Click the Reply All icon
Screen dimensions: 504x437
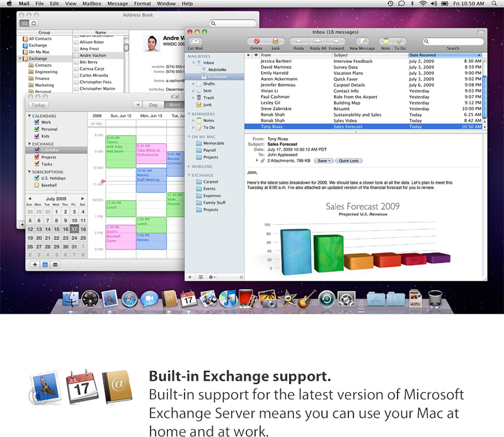[x=318, y=41]
